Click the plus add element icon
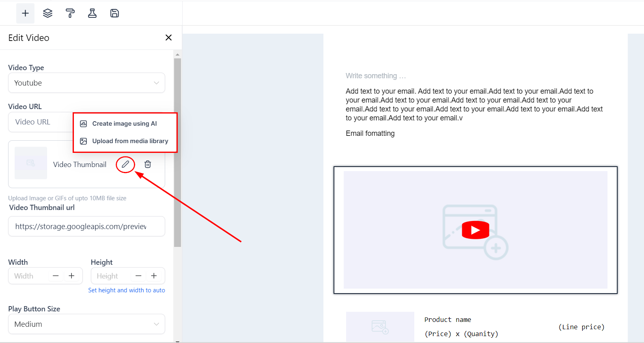The height and width of the screenshot is (343, 644). [x=25, y=13]
